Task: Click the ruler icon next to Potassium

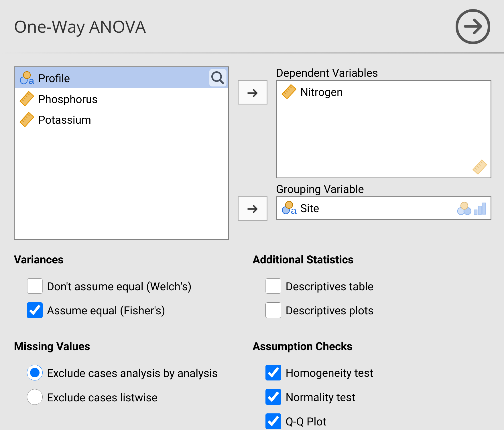Action: [27, 120]
